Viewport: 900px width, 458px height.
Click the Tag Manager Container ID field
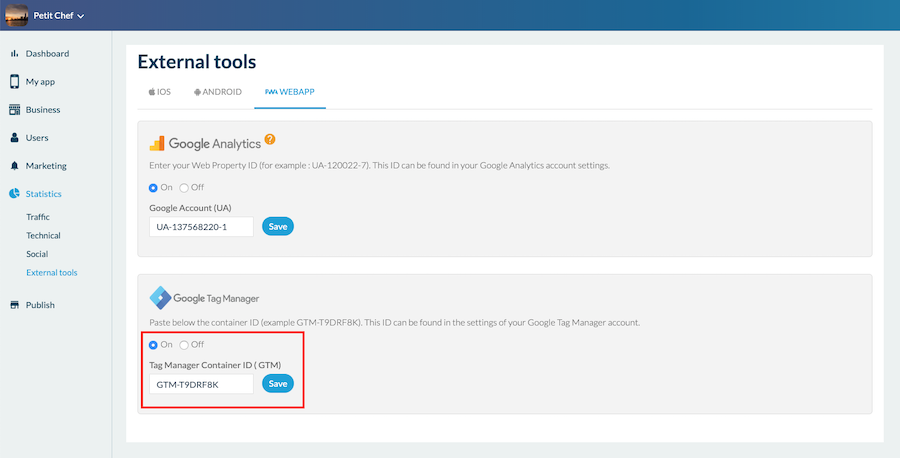[201, 384]
